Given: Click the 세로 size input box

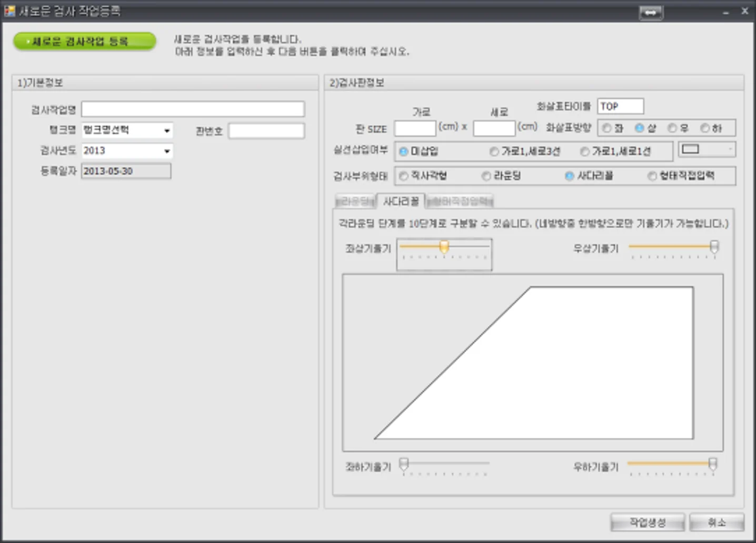Looking at the screenshot, I should click(x=494, y=128).
